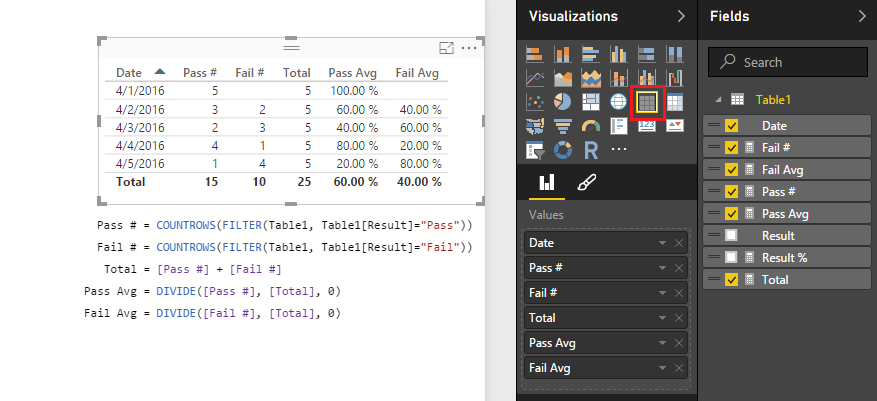Remove Fail # from Values well

(x=679, y=293)
